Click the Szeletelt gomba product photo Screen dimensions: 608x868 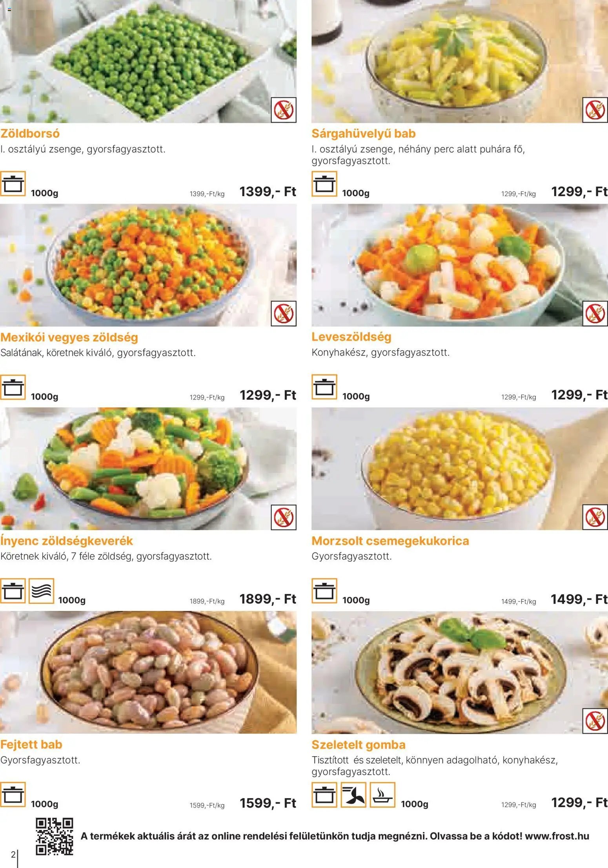pyautogui.click(x=460, y=672)
